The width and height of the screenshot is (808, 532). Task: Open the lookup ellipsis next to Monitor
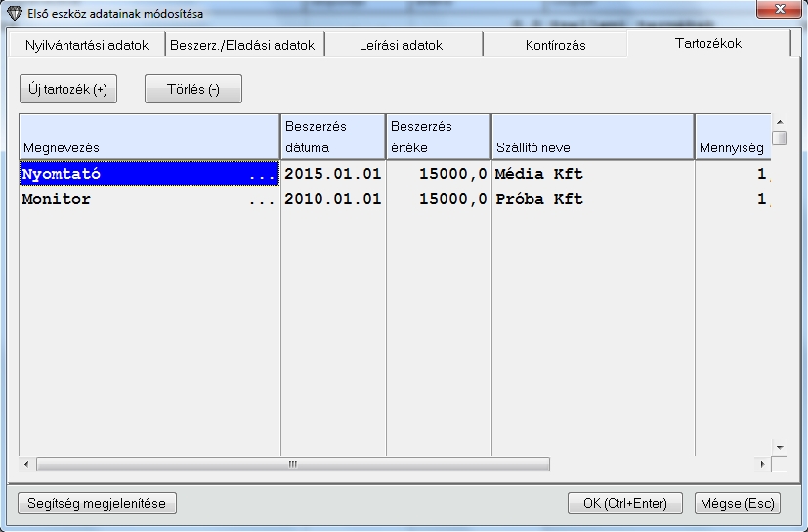262,200
